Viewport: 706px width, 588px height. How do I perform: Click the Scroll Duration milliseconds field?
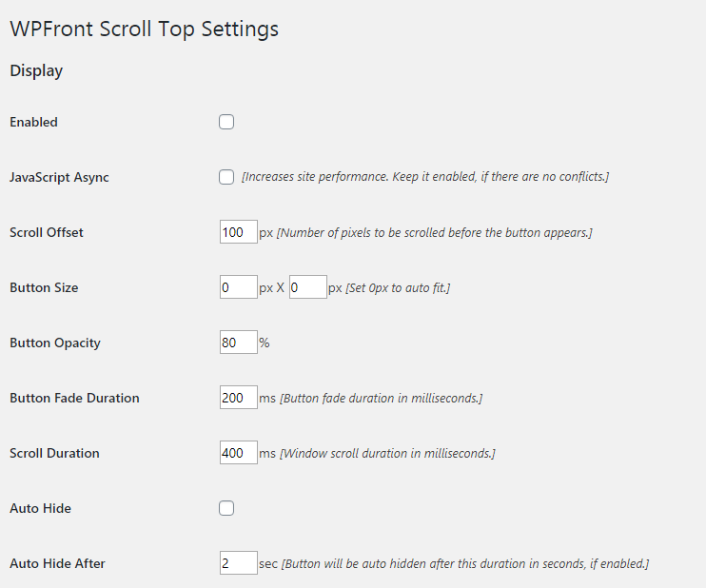[238, 453]
